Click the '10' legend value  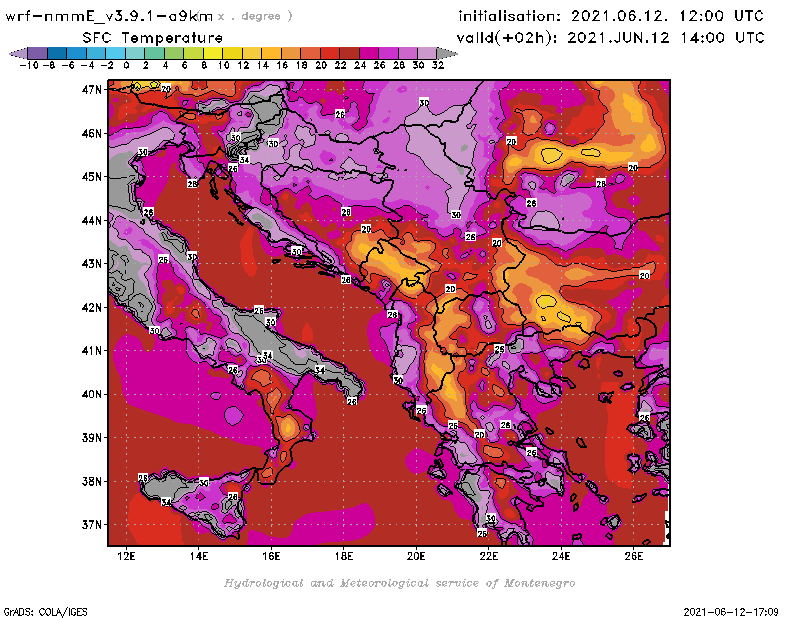[x=223, y=65]
